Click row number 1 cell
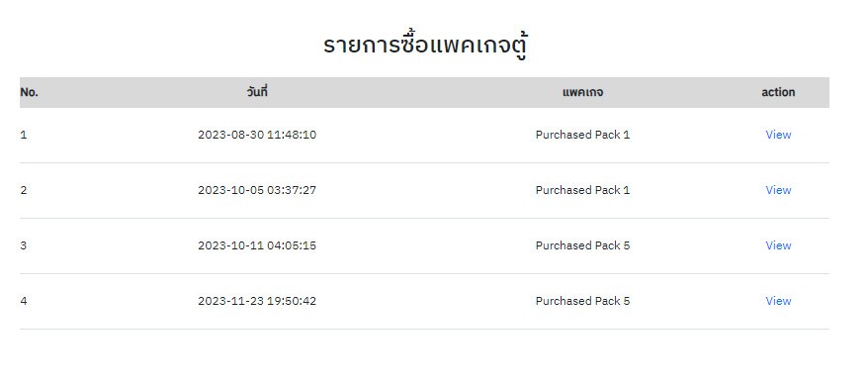868x388 pixels. pyautogui.click(x=24, y=135)
